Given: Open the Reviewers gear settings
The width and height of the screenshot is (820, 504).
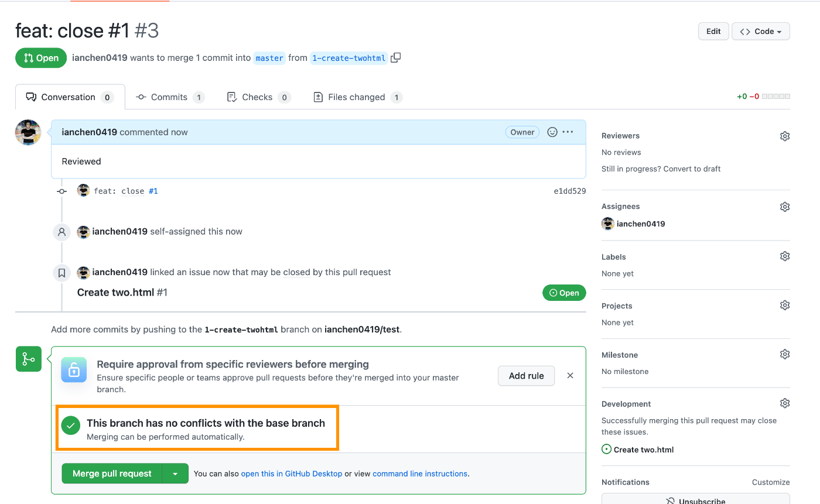Looking at the screenshot, I should click(785, 136).
